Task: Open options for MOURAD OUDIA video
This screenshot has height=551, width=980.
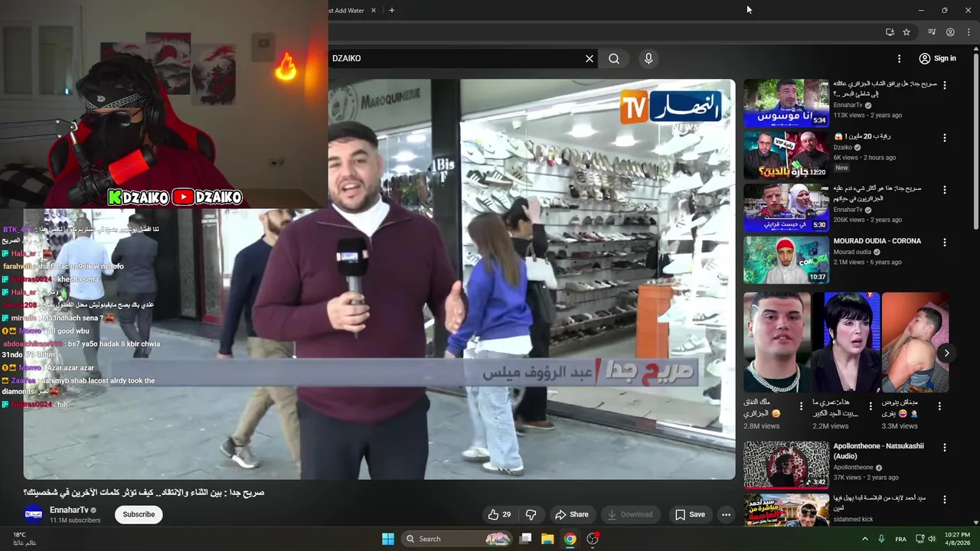Action: pyautogui.click(x=944, y=242)
